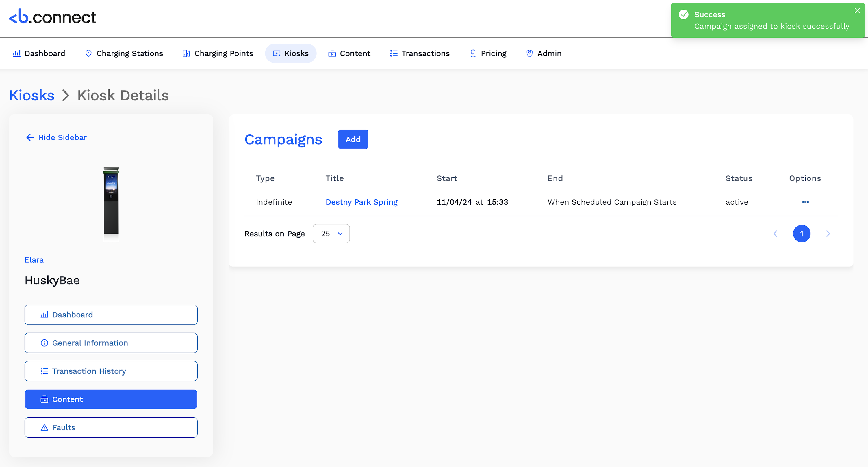Viewport: 868px width, 467px height.
Task: Open options ellipsis for campaign row
Action: 805,202
